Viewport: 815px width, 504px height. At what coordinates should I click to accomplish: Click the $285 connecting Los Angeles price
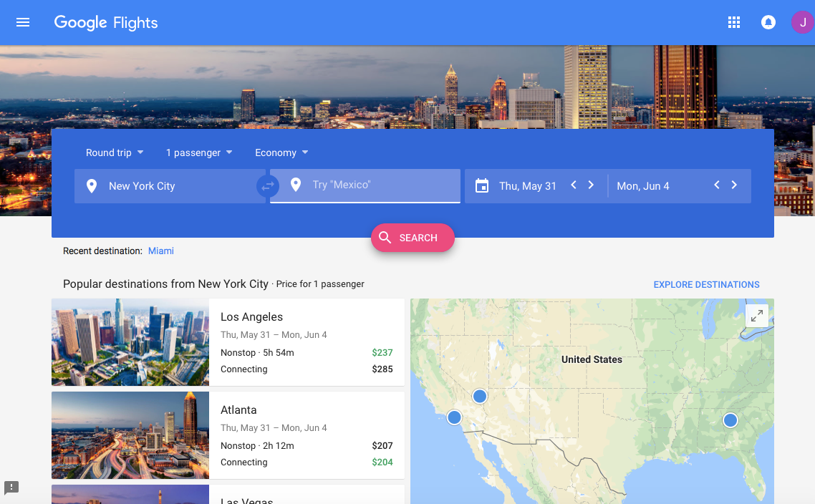[x=382, y=369]
